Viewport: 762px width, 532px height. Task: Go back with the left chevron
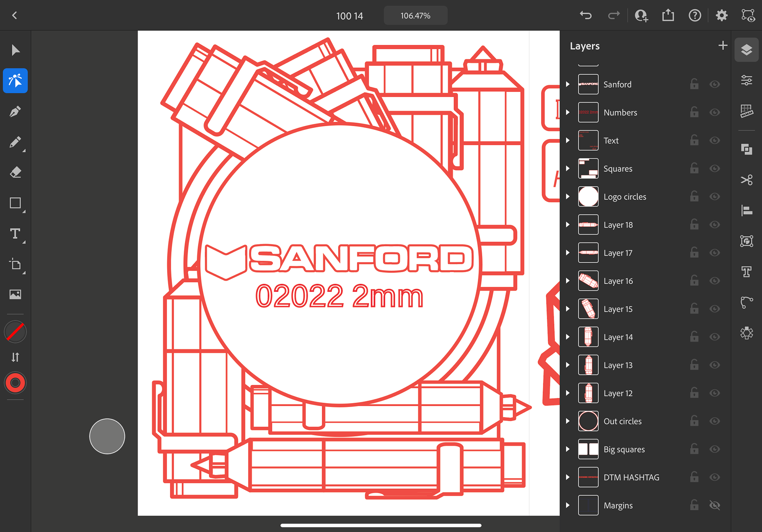15,15
